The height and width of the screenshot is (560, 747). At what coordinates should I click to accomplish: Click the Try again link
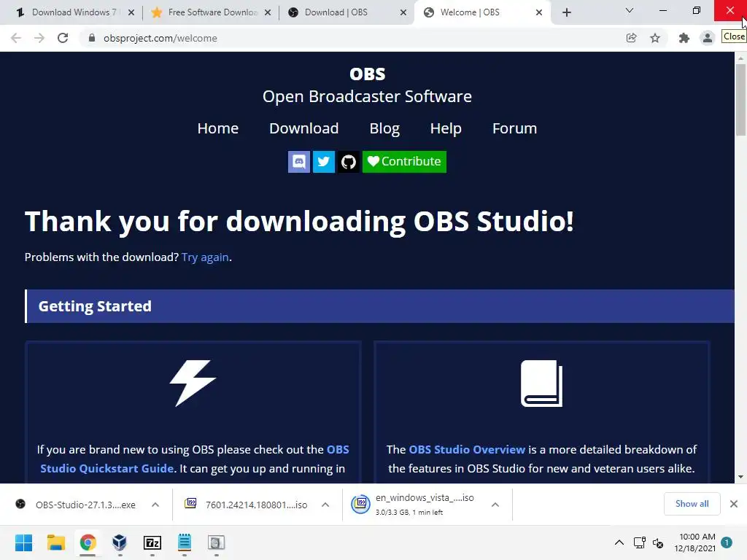coord(205,257)
